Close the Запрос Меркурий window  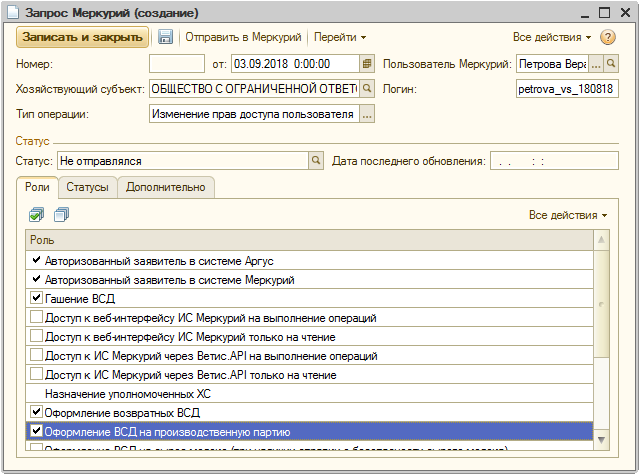[x=625, y=13]
